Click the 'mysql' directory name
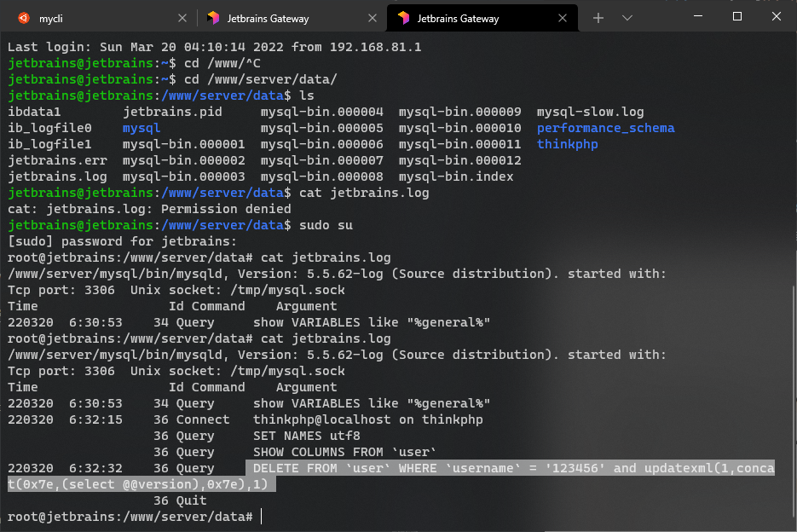Image resolution: width=797 pixels, height=532 pixels. pyautogui.click(x=141, y=128)
